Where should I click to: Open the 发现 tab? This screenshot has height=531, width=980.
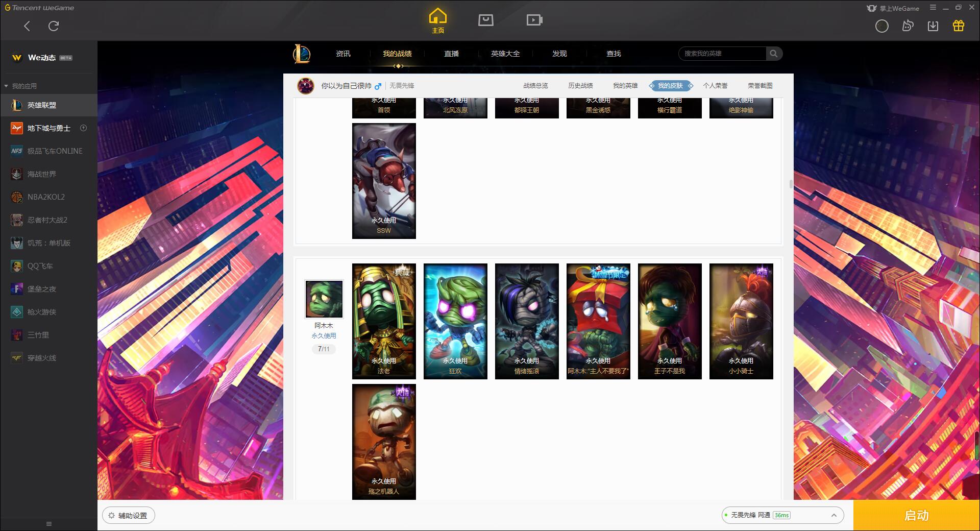coord(559,54)
